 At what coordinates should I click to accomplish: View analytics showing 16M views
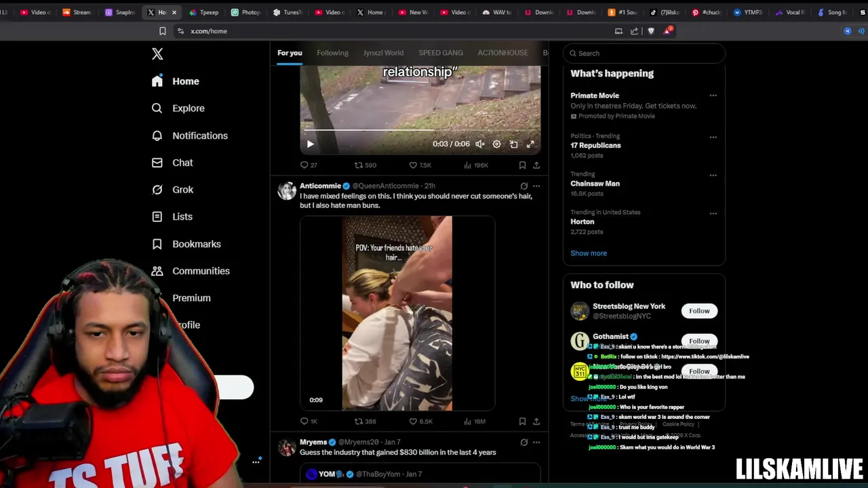pyautogui.click(x=475, y=422)
